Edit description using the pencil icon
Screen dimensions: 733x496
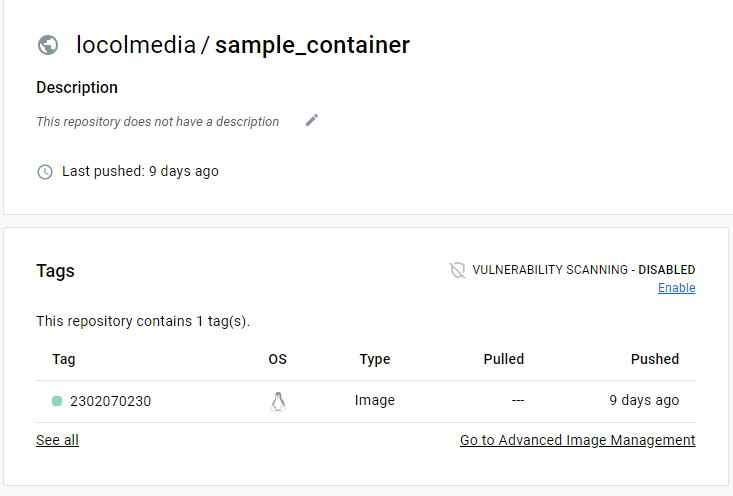point(312,121)
